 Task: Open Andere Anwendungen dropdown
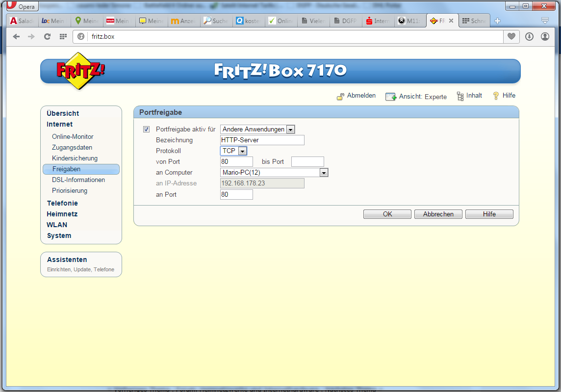coord(257,129)
